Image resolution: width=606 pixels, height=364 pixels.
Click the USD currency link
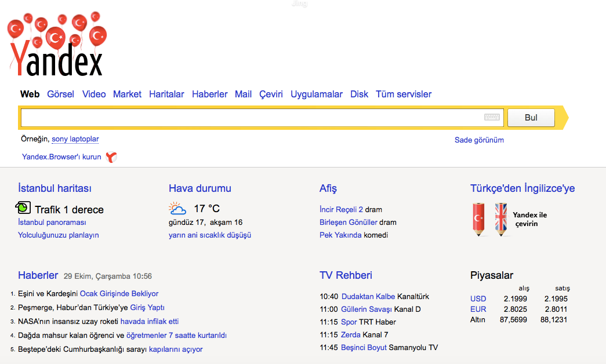pyautogui.click(x=478, y=299)
